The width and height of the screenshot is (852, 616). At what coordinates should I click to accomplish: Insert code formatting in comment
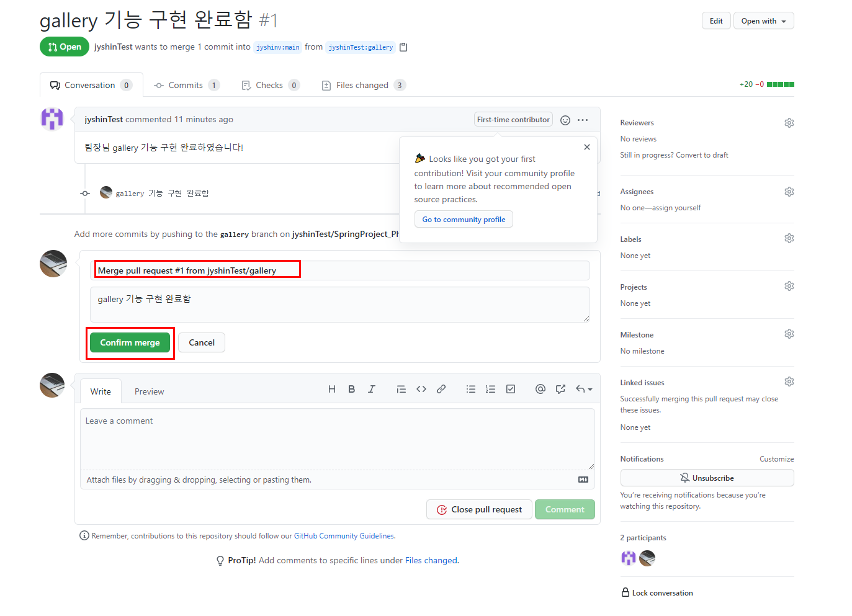pyautogui.click(x=421, y=389)
